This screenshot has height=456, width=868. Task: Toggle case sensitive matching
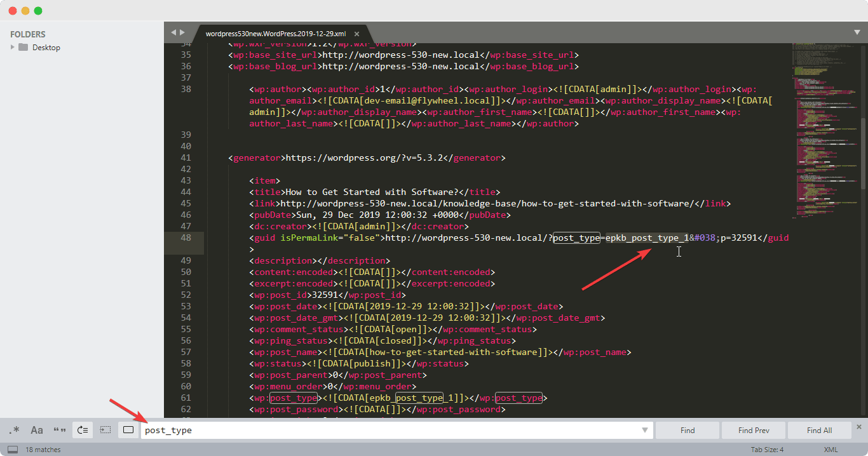(x=36, y=430)
